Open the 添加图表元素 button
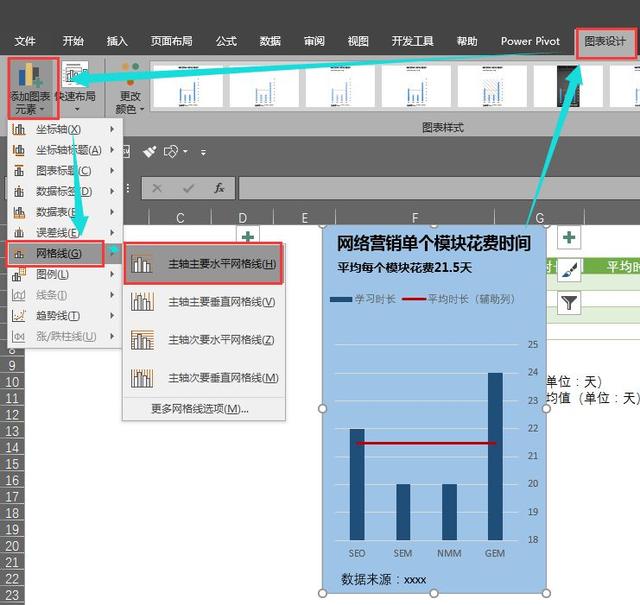This screenshot has height=605, width=640. 33,87
